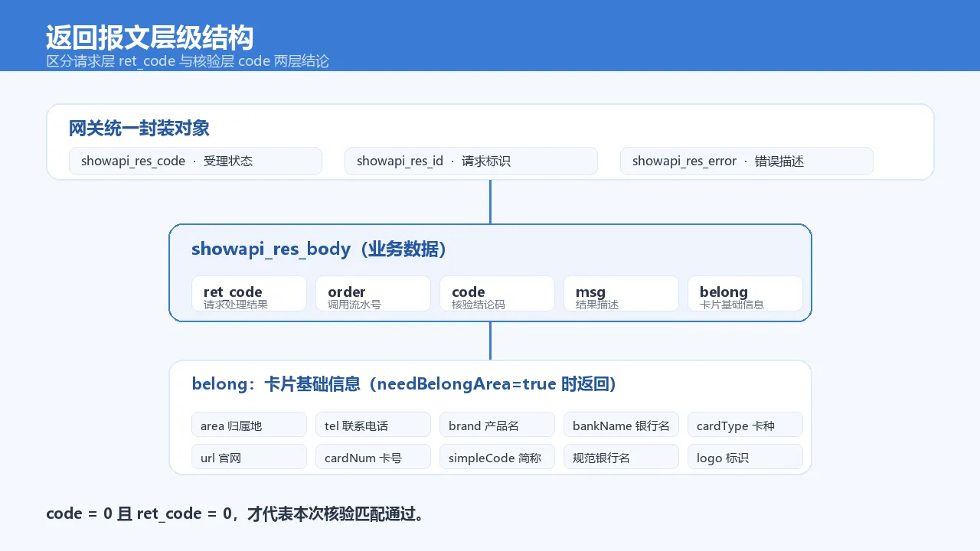Select the 规范银行名 field chip

pos(621,457)
